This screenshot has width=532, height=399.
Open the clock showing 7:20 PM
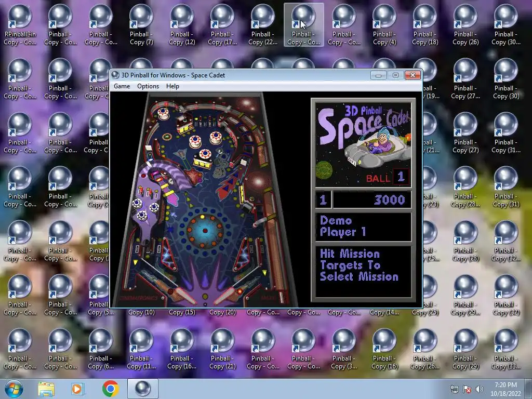[x=506, y=389]
